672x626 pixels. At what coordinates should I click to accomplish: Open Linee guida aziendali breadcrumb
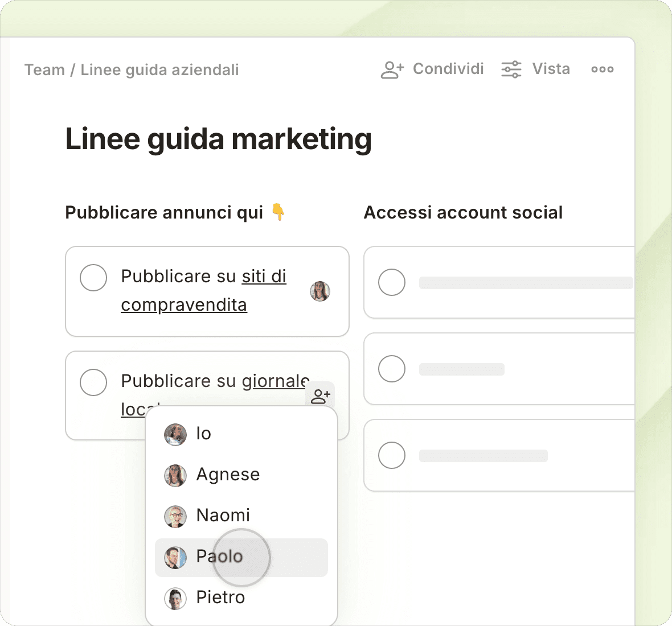coord(159,70)
